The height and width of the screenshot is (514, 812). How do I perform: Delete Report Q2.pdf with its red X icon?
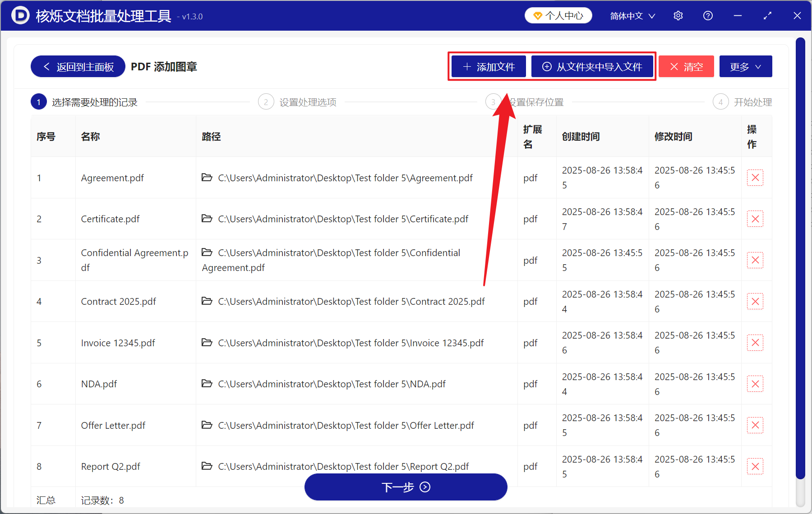pos(755,466)
